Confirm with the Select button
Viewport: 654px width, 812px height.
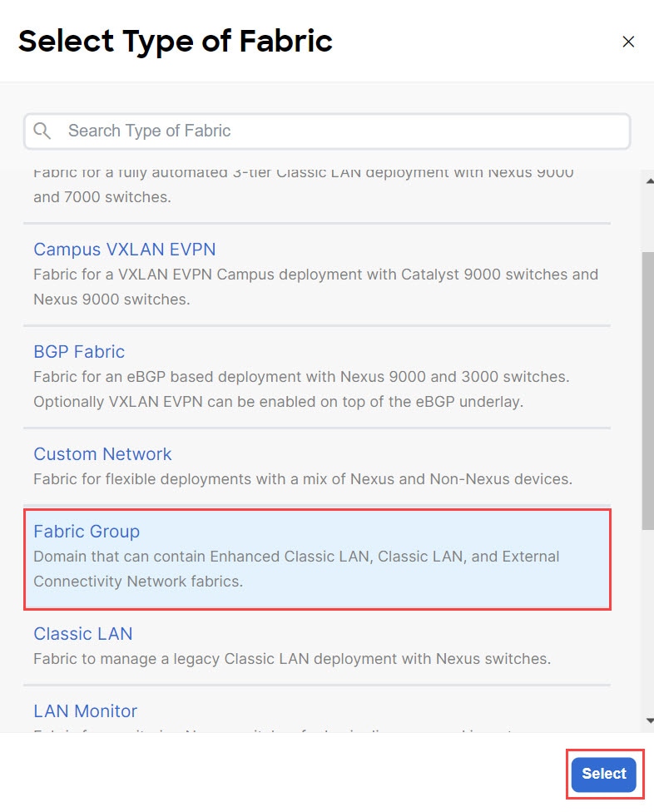[604, 775]
